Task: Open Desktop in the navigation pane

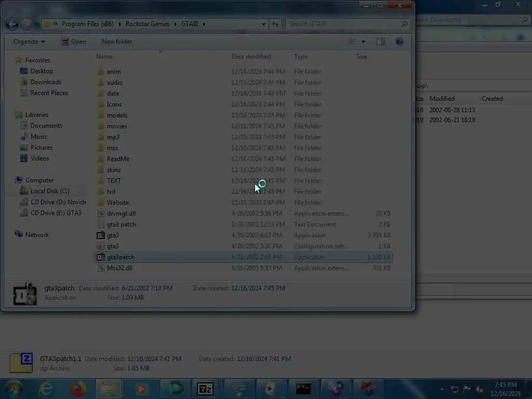Action: (42, 71)
